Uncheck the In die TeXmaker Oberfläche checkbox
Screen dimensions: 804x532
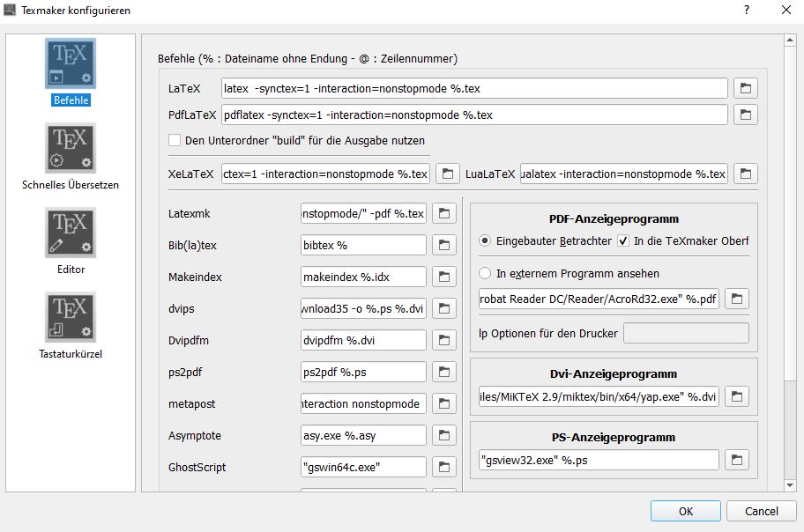623,240
